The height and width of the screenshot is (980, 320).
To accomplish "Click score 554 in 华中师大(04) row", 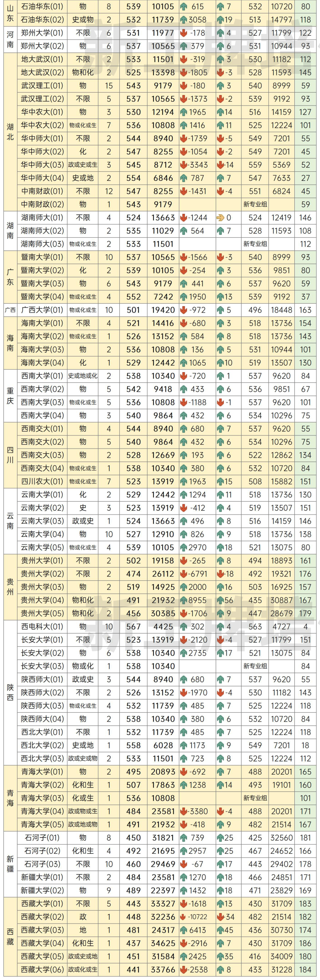I will 134,178.
